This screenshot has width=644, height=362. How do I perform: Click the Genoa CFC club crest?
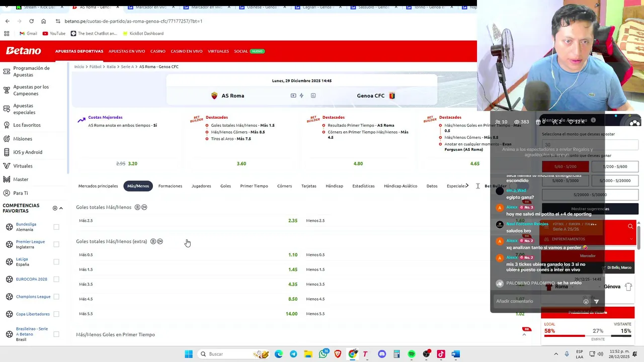click(392, 96)
